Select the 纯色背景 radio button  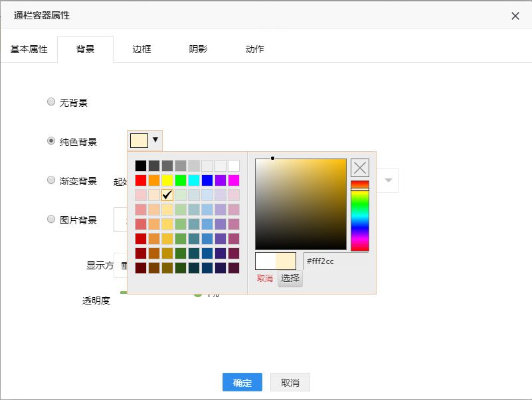pyautogui.click(x=51, y=141)
